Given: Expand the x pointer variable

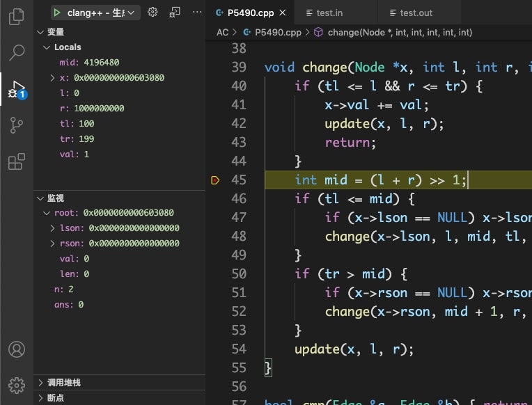Looking at the screenshot, I should pyautogui.click(x=54, y=78).
